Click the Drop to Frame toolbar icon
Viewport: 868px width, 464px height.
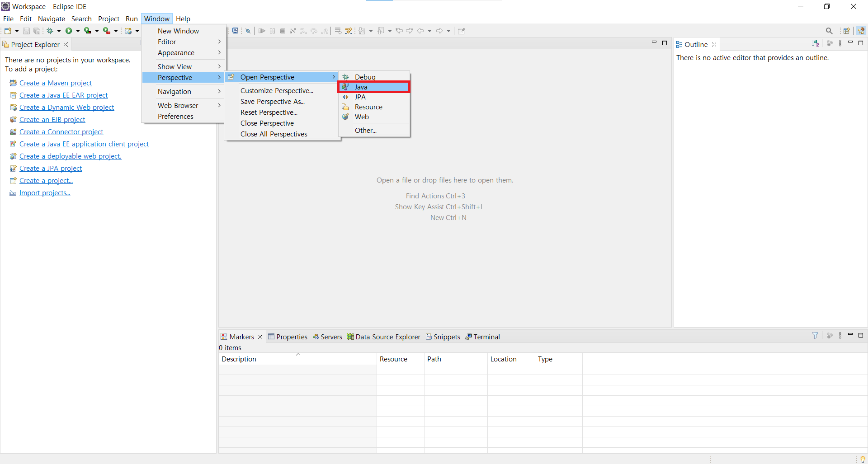click(338, 31)
